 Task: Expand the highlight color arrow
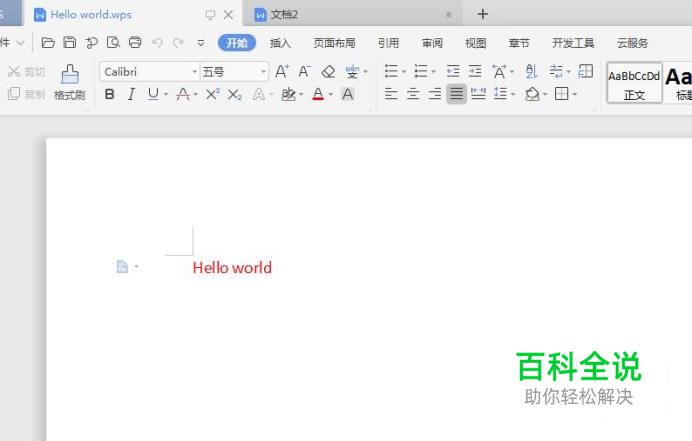pyautogui.click(x=301, y=94)
